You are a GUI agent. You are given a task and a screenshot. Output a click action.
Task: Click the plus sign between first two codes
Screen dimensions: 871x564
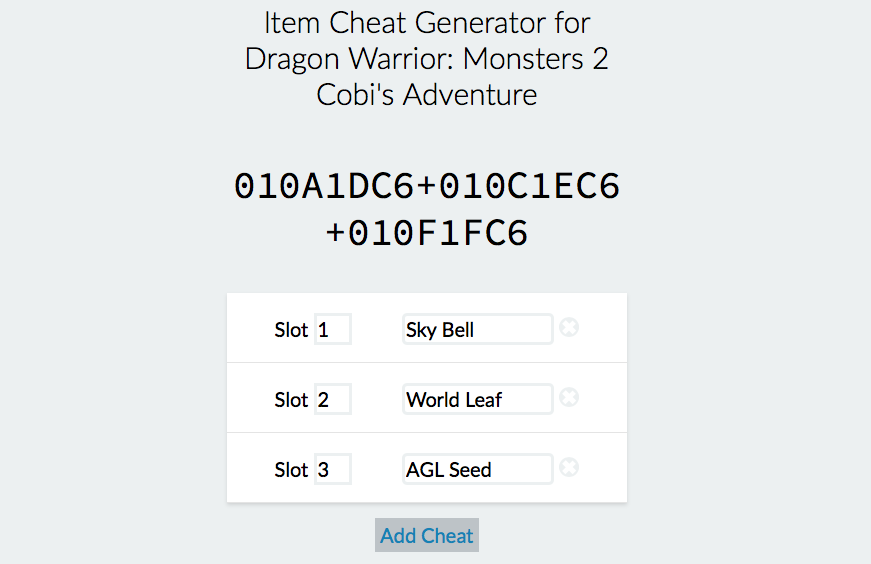[x=427, y=186]
